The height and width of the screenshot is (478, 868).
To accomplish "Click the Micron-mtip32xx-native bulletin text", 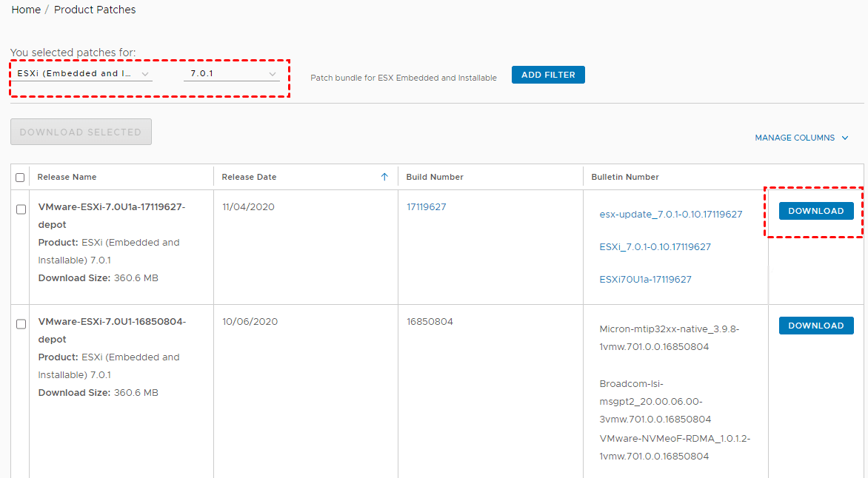I will (x=670, y=337).
